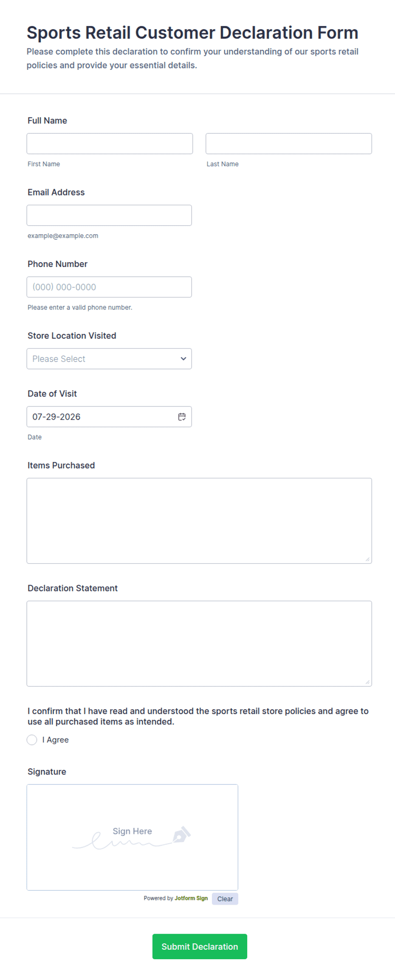Clear the signature with Clear button
Screen dimensions: 395x980
tap(225, 899)
